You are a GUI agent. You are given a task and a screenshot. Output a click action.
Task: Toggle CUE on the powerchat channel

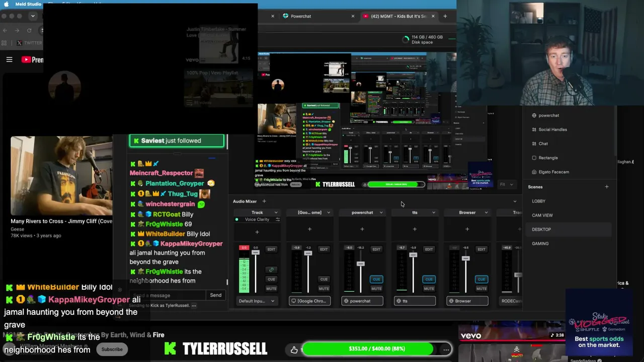click(x=376, y=279)
